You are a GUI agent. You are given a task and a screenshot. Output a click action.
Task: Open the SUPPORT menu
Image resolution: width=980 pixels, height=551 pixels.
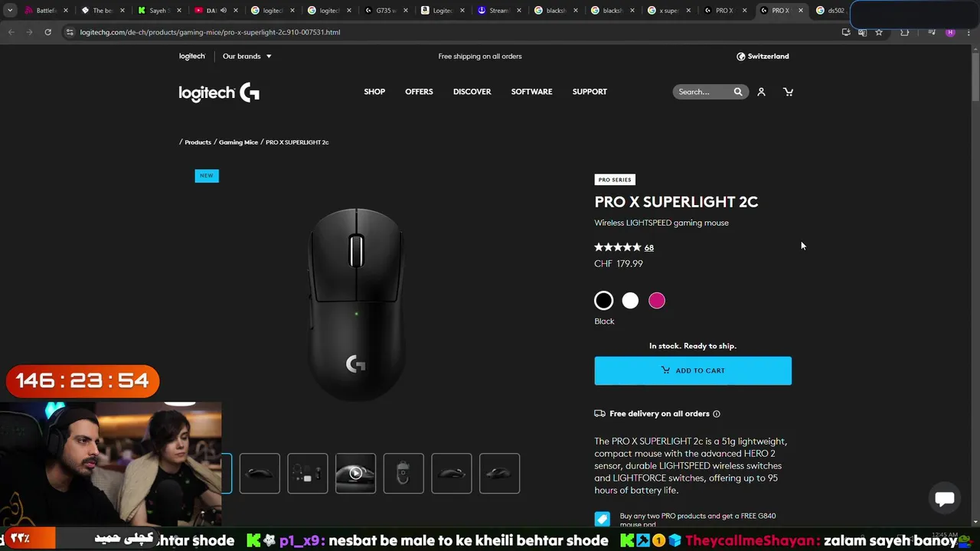pos(590,92)
